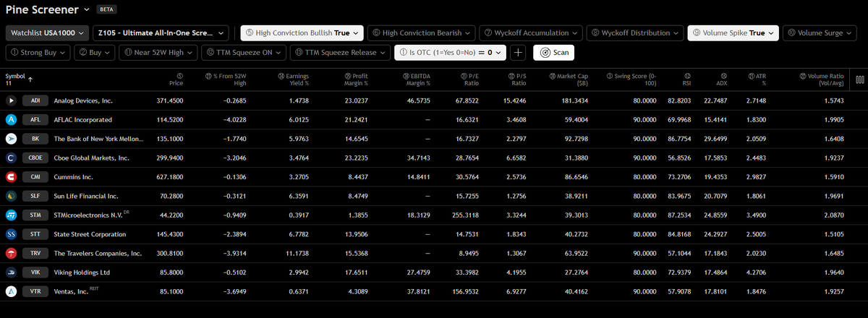This screenshot has height=318, width=868.
Task: Click the BETA label badge
Action: [106, 10]
